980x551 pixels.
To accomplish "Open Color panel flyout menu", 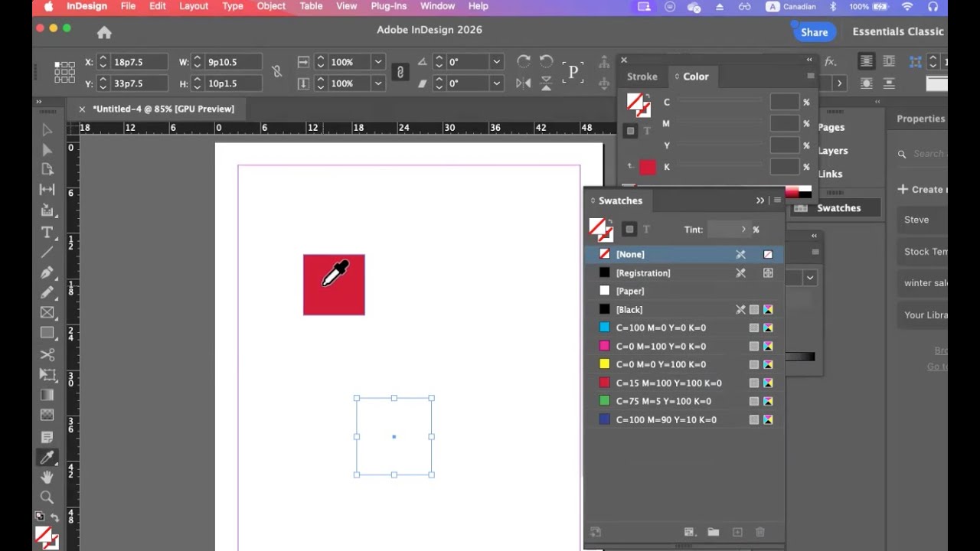I will coord(811,77).
